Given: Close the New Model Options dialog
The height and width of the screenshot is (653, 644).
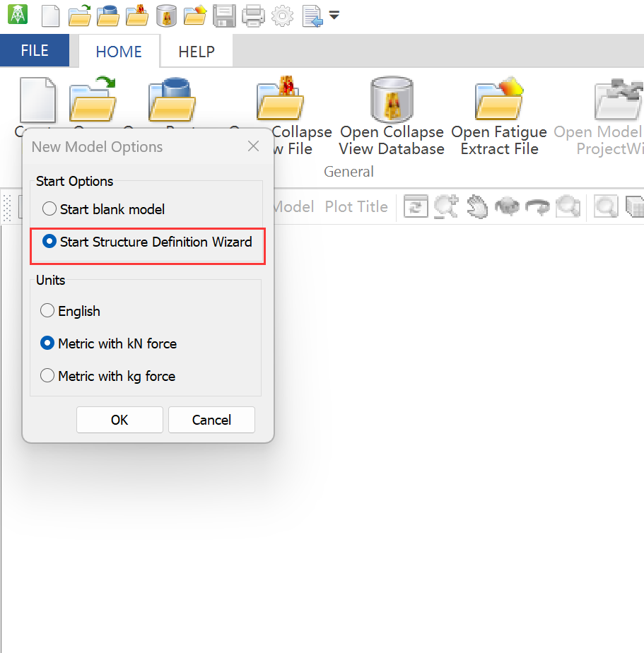Looking at the screenshot, I should tap(254, 147).
